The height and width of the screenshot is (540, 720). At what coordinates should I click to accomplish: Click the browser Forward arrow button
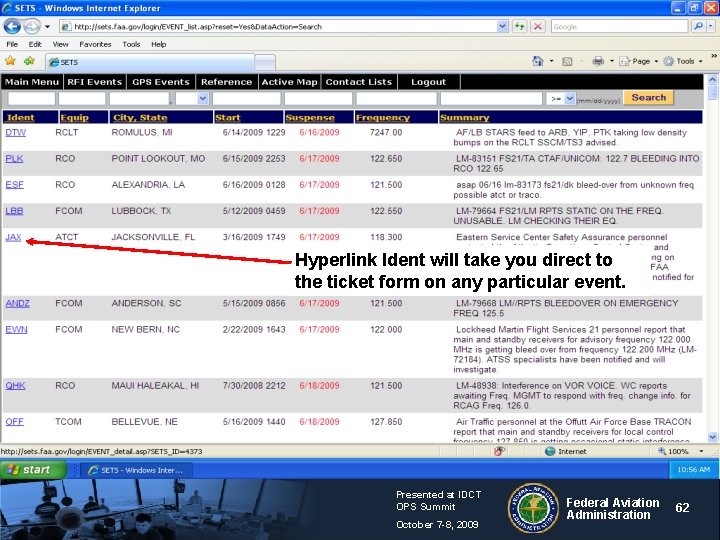tap(31, 27)
